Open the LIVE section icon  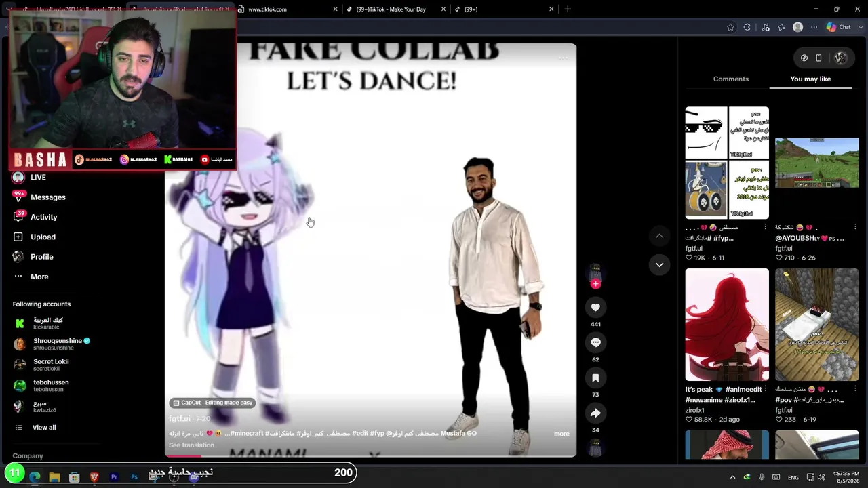point(18,178)
